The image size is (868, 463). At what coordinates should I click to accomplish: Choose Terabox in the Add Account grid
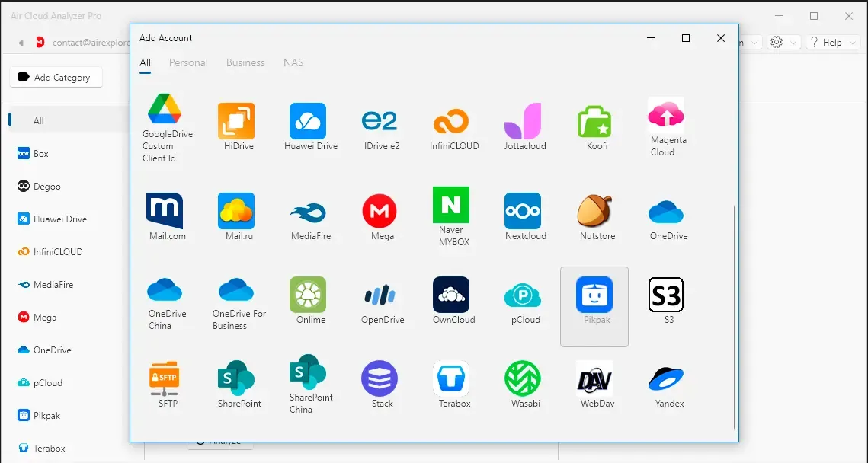pos(453,385)
